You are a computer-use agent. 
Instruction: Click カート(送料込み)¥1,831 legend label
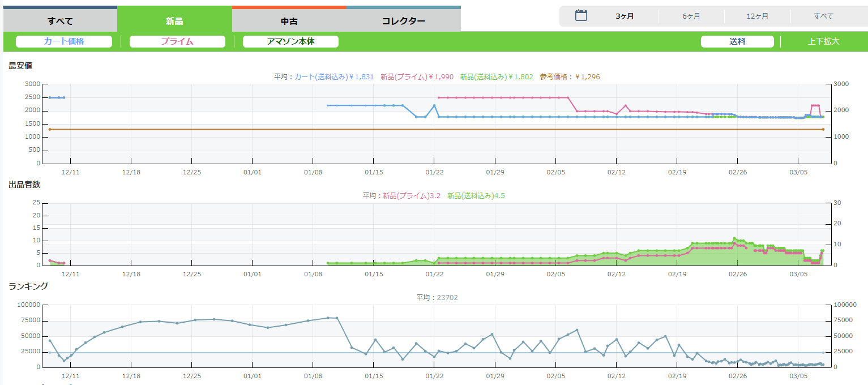pos(334,77)
